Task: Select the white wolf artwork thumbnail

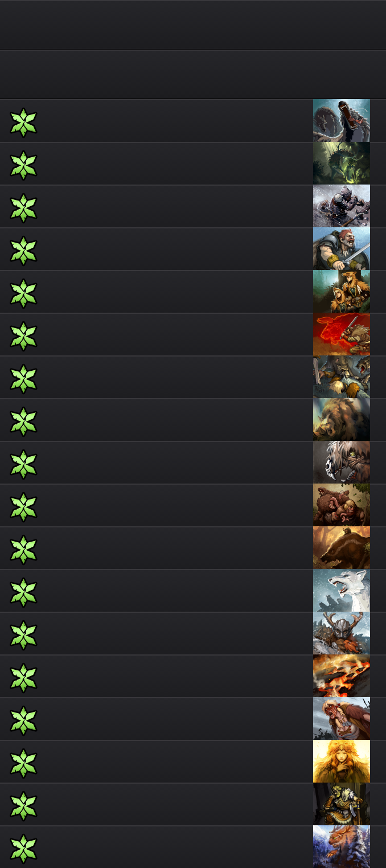Action: click(x=342, y=591)
